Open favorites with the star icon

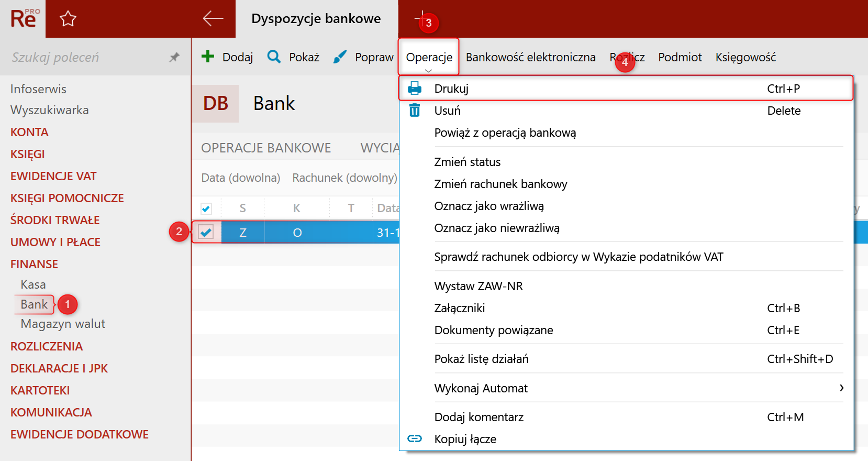pos(68,19)
